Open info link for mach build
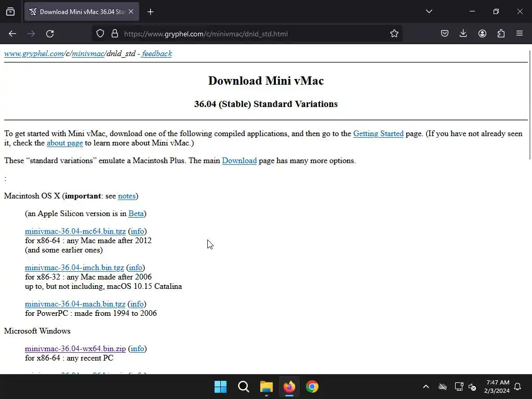Image resolution: width=532 pixels, height=399 pixels. (x=137, y=304)
